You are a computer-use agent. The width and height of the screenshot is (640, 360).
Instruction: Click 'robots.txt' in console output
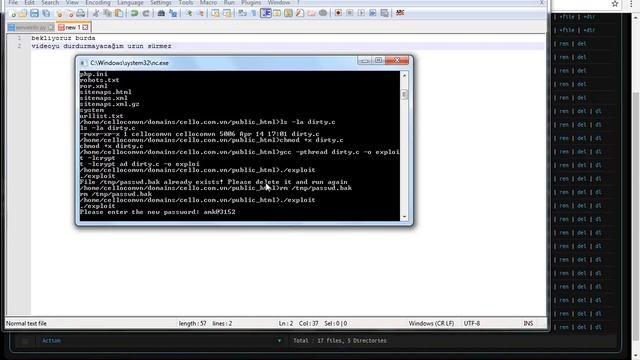pyautogui.click(x=100, y=80)
